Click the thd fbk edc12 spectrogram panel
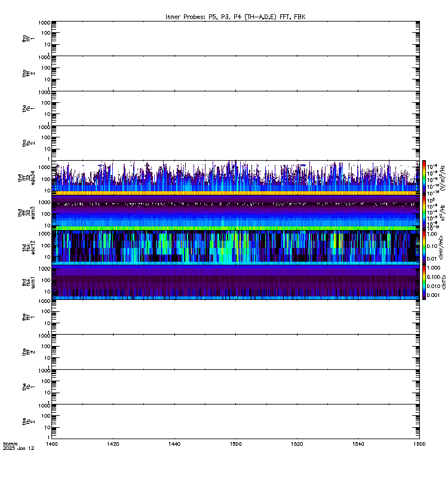This screenshot has width=448, height=478. pos(235,247)
